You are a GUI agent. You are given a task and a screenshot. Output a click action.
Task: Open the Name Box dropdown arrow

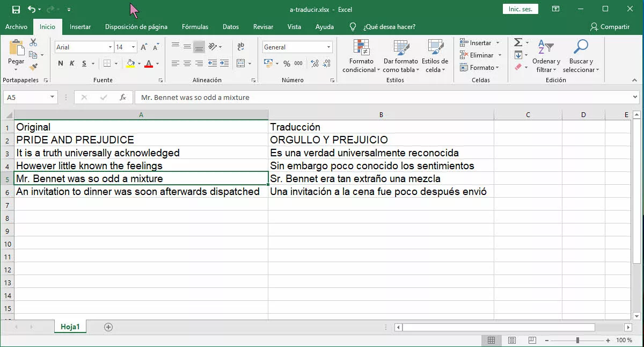point(52,97)
